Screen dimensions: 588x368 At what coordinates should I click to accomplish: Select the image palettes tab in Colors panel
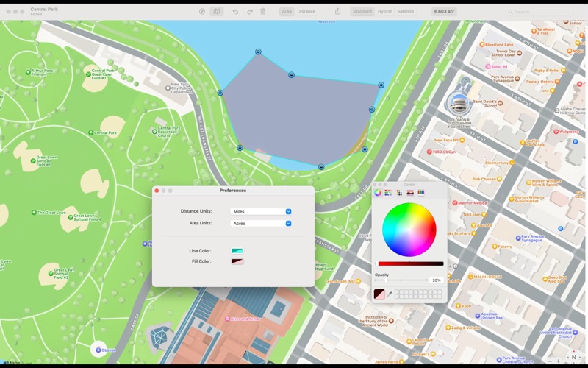point(410,193)
